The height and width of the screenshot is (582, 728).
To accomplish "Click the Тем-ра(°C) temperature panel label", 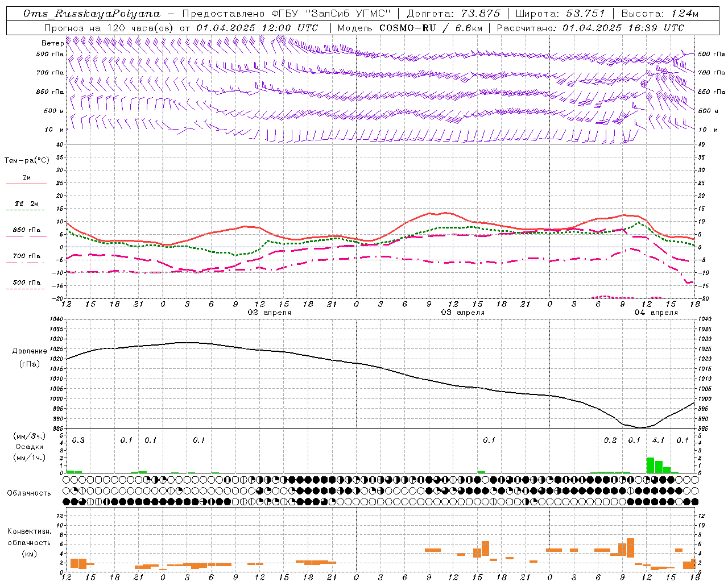I will (27, 161).
